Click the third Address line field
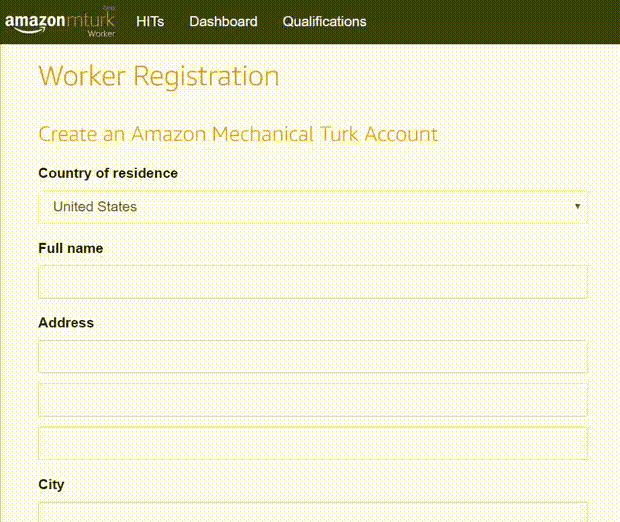The image size is (620, 522). (x=312, y=443)
